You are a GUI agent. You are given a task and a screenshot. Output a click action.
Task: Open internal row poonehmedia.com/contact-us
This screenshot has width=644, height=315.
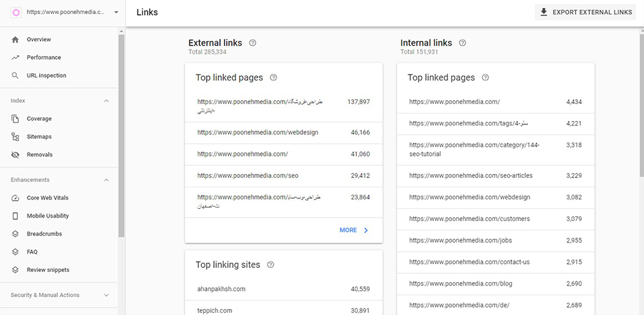pyautogui.click(x=496, y=263)
